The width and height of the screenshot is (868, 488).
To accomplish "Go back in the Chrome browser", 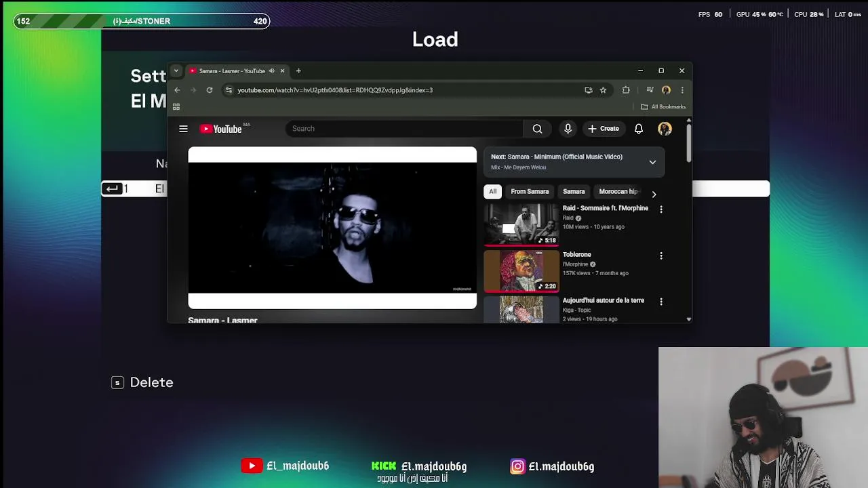I will click(x=177, y=90).
